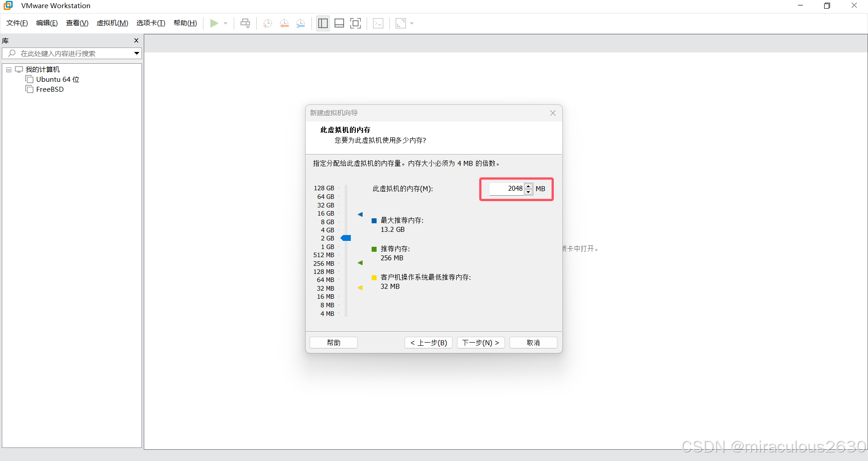Click the FreeBSD VM icon
The height and width of the screenshot is (461, 868).
pyautogui.click(x=29, y=89)
